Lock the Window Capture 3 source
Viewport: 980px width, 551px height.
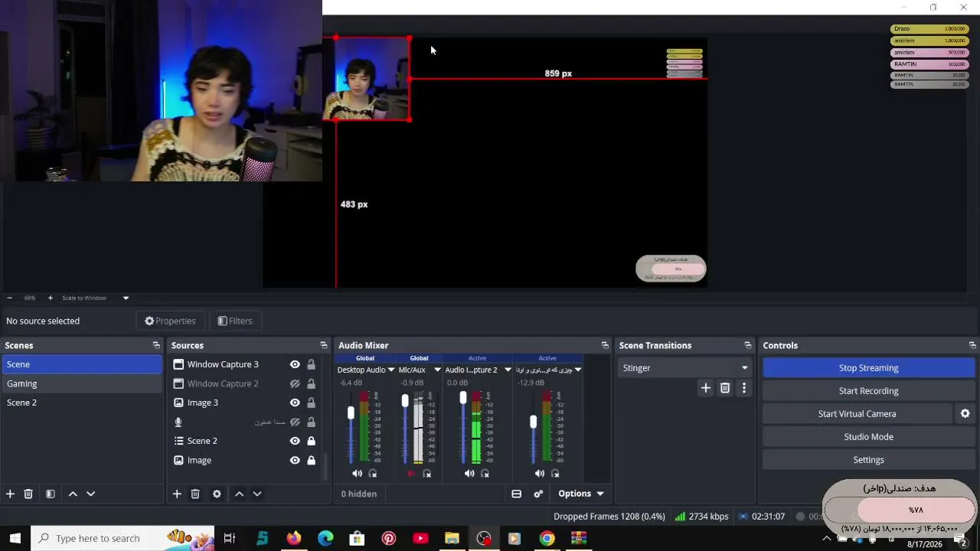(311, 364)
